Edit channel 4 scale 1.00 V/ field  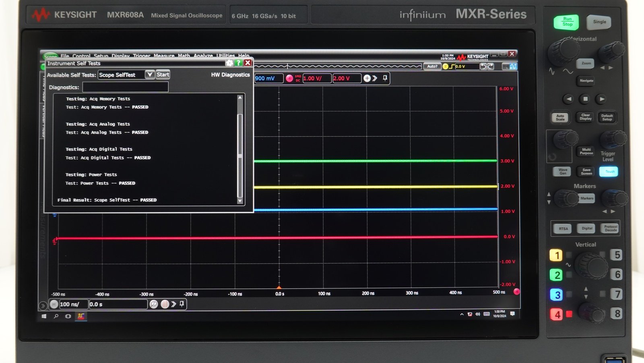(x=317, y=79)
